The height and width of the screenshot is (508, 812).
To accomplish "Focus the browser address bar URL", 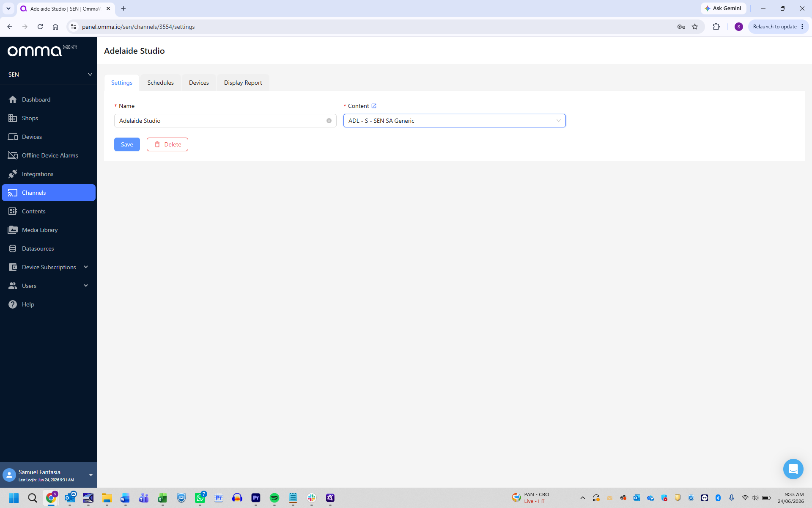I will (138, 27).
